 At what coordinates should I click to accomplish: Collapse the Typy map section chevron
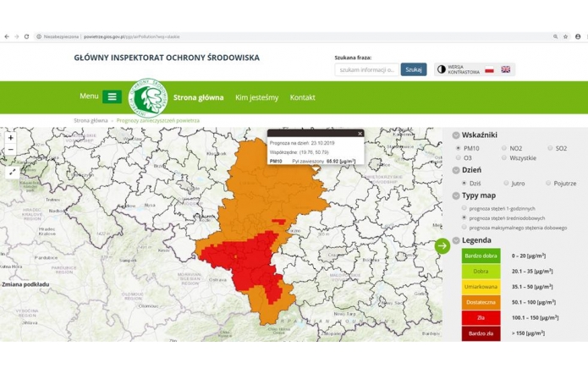tap(456, 195)
